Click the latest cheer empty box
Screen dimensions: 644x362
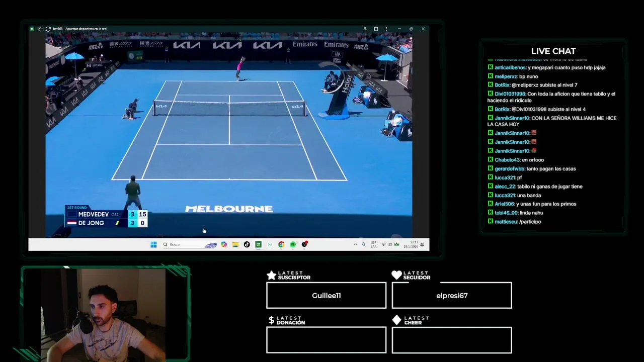pyautogui.click(x=452, y=340)
